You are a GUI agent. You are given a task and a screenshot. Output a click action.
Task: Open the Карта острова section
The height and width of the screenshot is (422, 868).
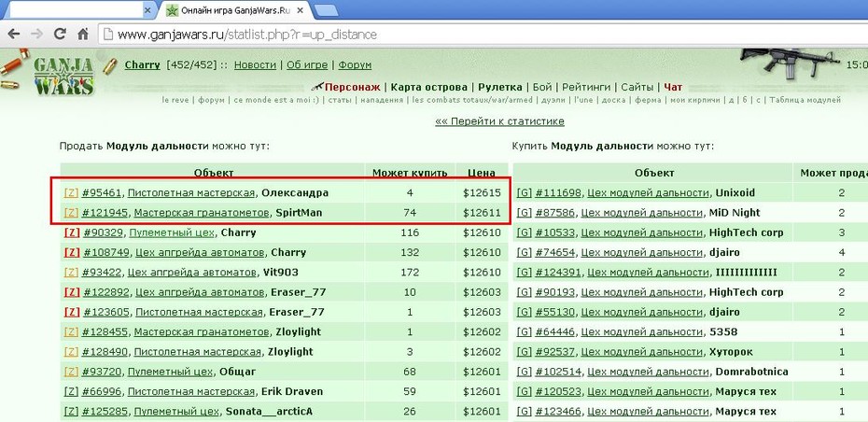(x=429, y=87)
